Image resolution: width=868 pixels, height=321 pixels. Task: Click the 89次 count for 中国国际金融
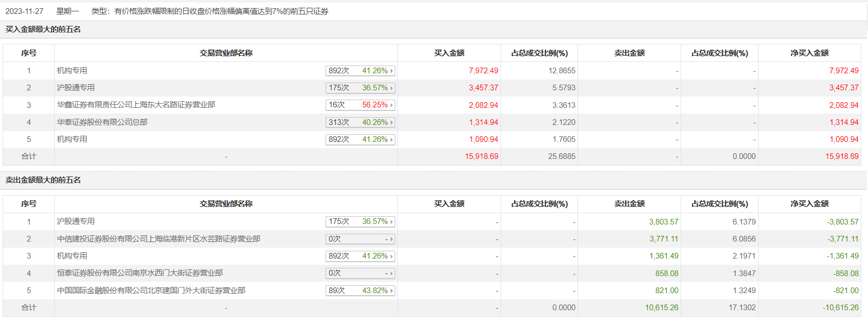[x=337, y=291]
